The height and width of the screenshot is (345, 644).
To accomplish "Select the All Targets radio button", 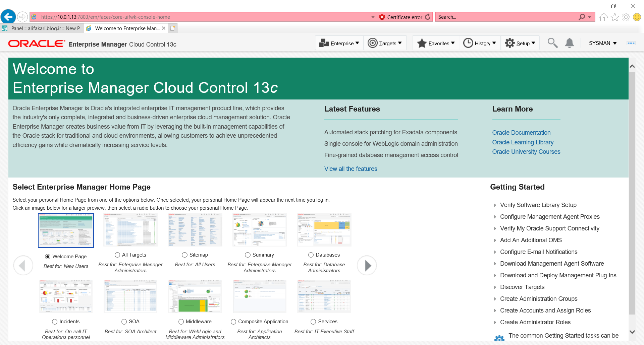I will [117, 255].
